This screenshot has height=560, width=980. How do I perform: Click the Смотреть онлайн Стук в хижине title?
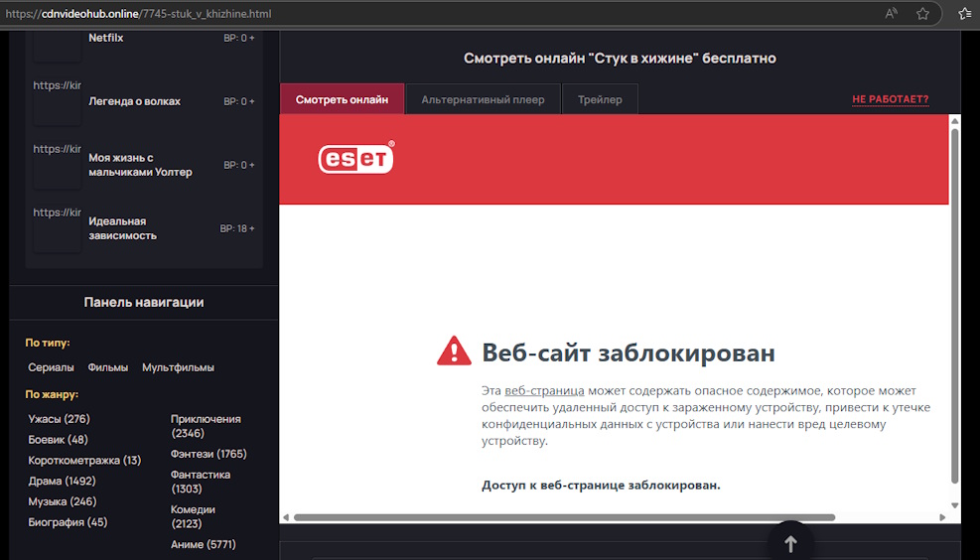point(620,59)
